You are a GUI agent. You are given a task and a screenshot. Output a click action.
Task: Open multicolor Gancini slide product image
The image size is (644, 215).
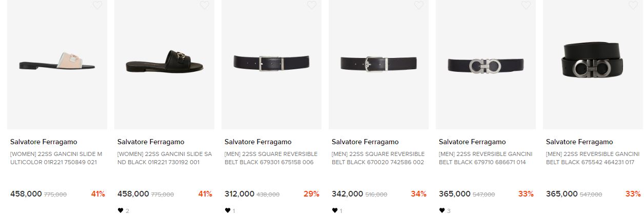coord(57,64)
